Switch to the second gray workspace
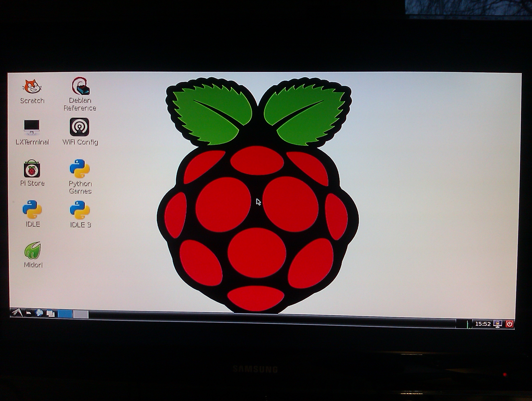This screenshot has height=401, width=532. [x=81, y=315]
